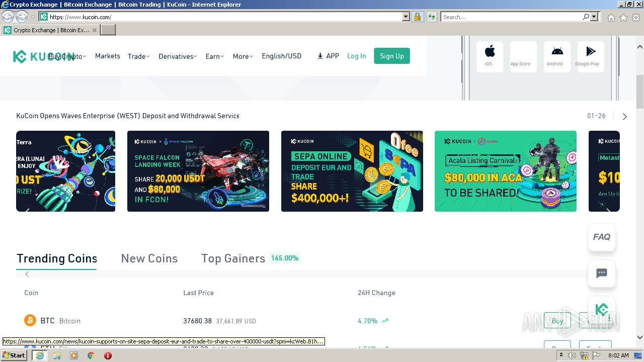Open the file explorer taskbar icon
644x362 pixels.
point(57,355)
